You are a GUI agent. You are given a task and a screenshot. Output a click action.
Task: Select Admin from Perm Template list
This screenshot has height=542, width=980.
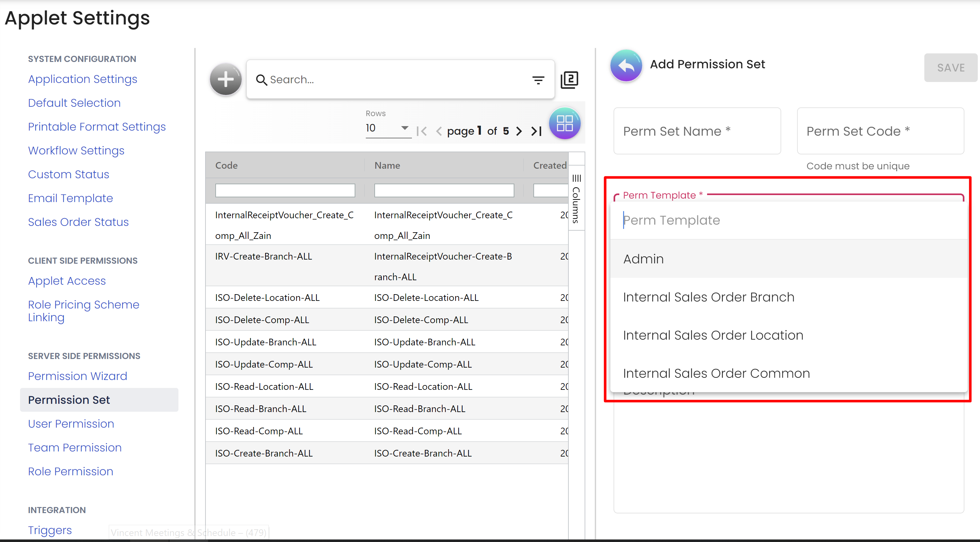tap(643, 259)
